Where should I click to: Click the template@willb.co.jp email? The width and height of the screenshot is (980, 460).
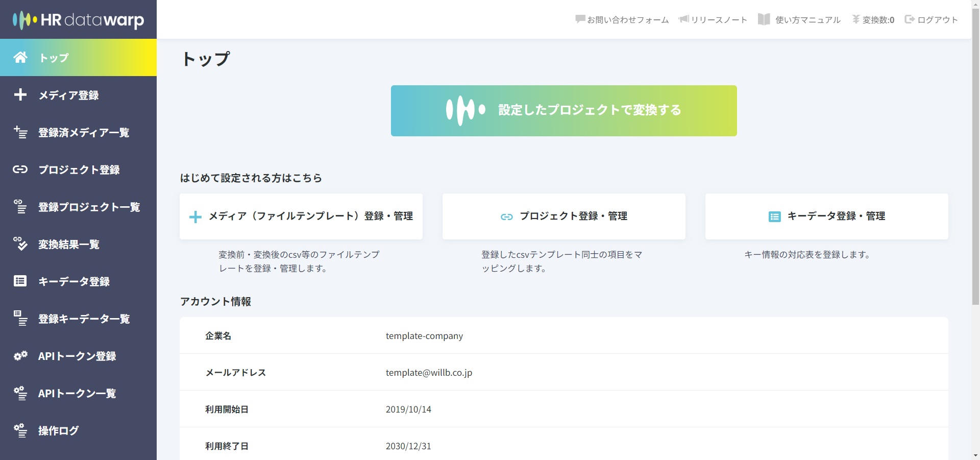(429, 373)
